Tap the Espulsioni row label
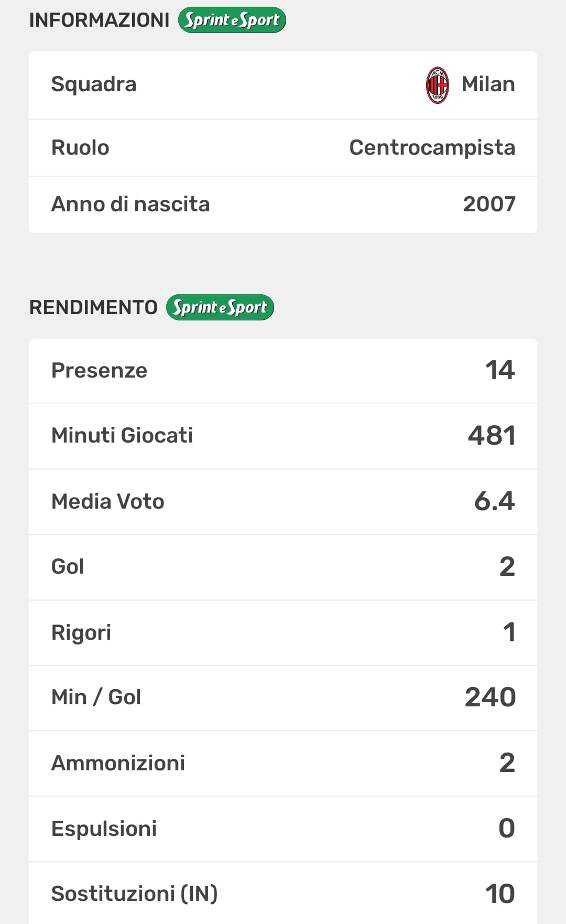 tap(104, 828)
